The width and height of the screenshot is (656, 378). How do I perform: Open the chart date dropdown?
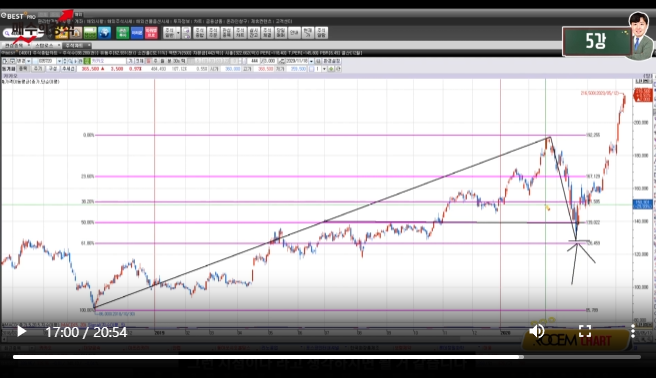pyautogui.click(x=311, y=61)
